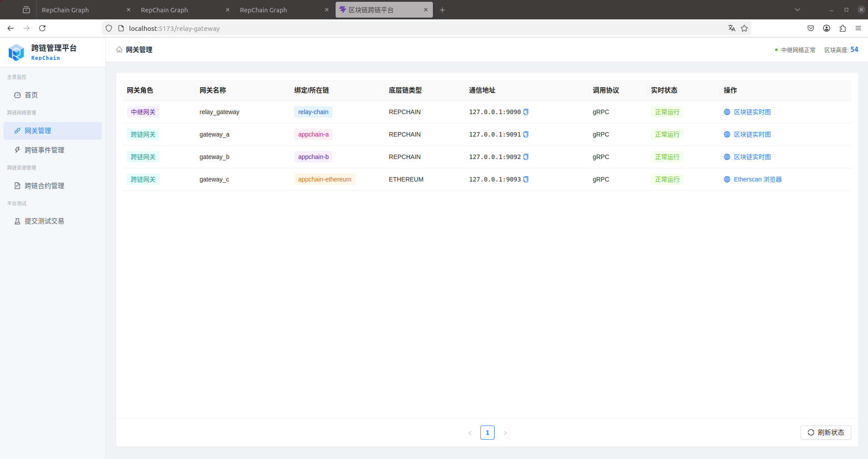
Task: Click the 刷新状态 button
Action: coord(826,433)
